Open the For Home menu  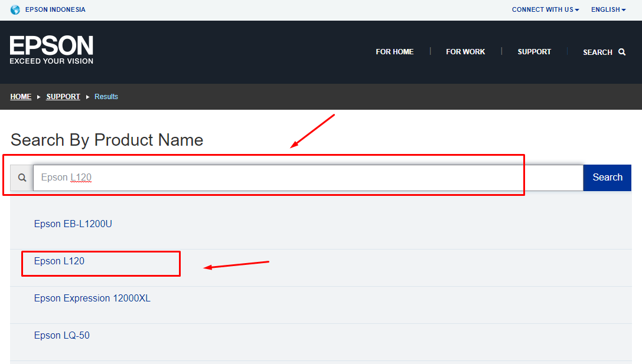point(395,52)
